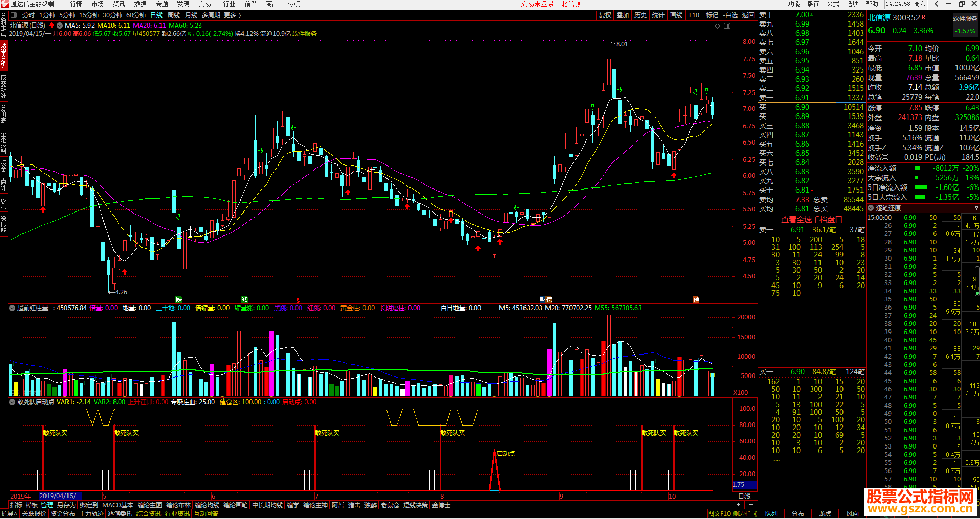Viewport: 980px width, 519px height.
Task: Click the 画线 drawing button
Action: coord(676,15)
